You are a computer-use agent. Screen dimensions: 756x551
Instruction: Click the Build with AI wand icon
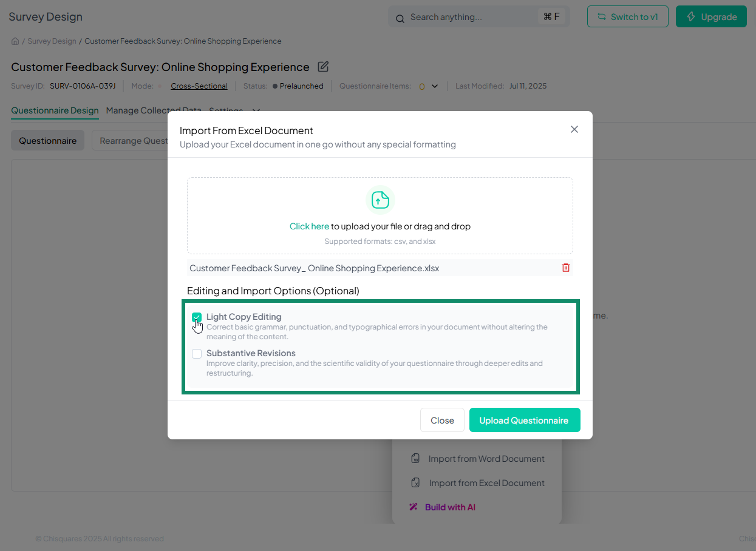(414, 507)
